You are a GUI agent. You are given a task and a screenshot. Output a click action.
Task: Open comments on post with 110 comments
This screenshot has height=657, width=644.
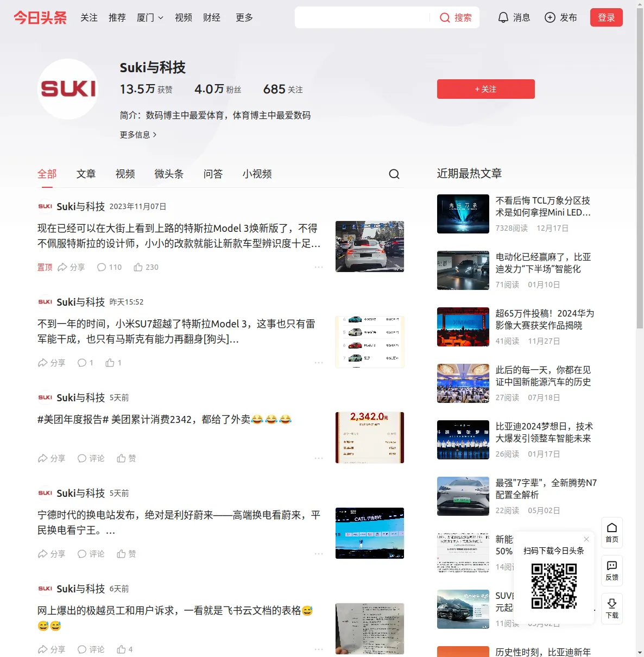[109, 267]
